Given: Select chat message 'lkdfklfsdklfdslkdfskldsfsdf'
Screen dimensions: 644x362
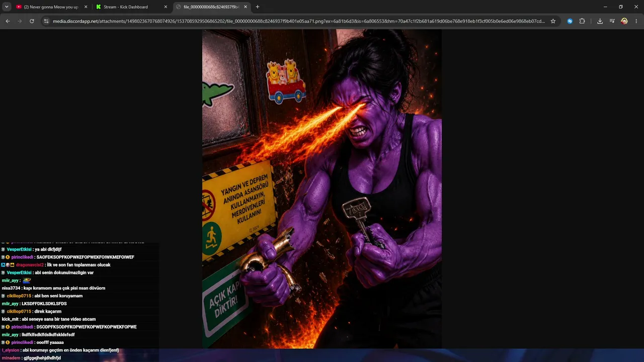Looking at the screenshot, I should pos(48,335).
